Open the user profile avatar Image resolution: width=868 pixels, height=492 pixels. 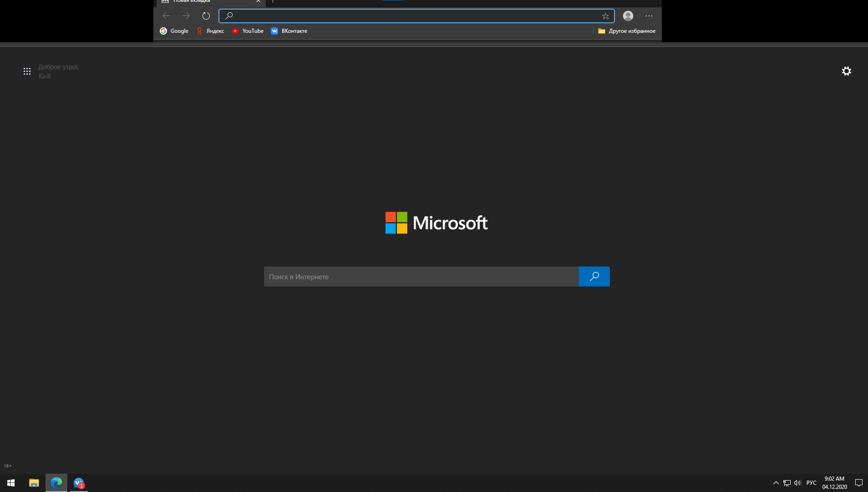628,16
